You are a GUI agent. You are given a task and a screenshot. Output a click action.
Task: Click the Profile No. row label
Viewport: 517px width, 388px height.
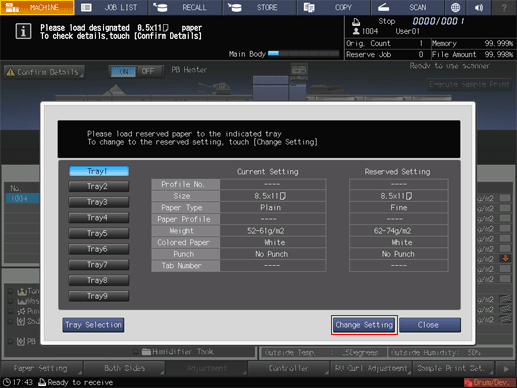(x=185, y=184)
